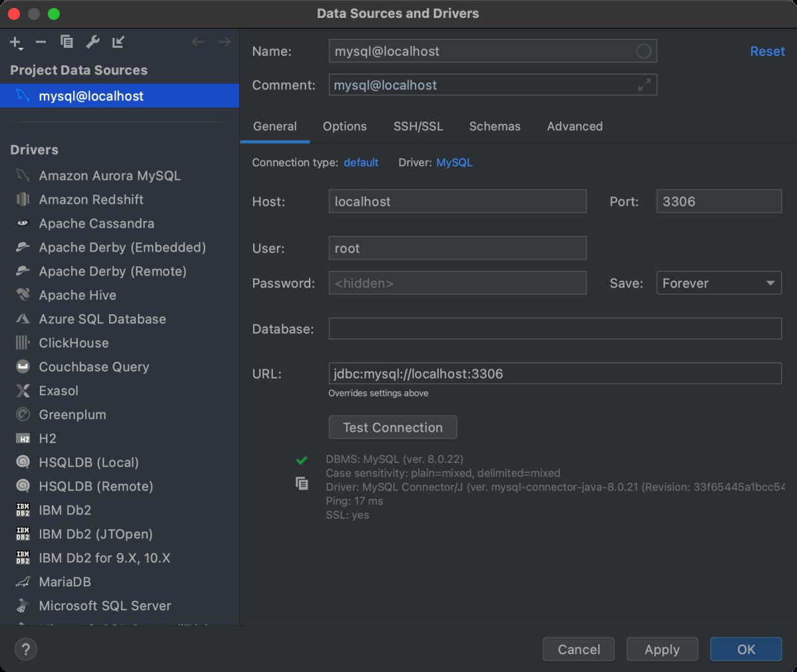The height and width of the screenshot is (672, 797).
Task: Select the ClickHouse driver
Action: [x=120, y=343]
